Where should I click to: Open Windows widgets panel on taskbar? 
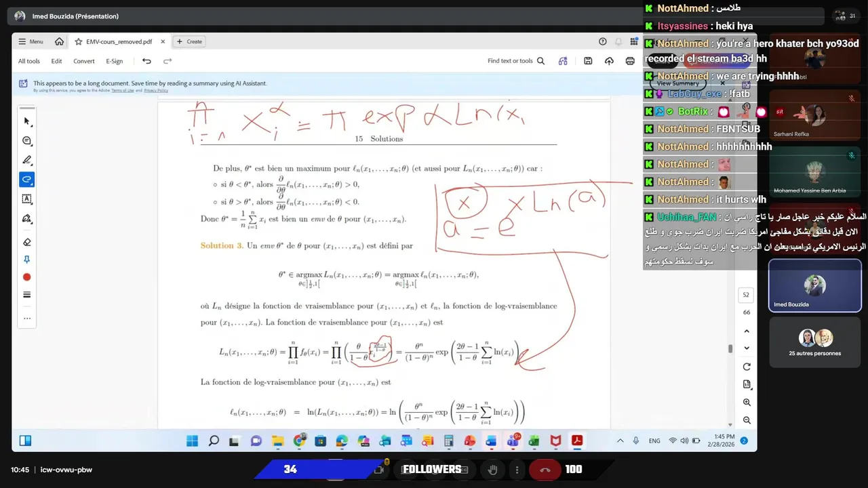point(25,441)
